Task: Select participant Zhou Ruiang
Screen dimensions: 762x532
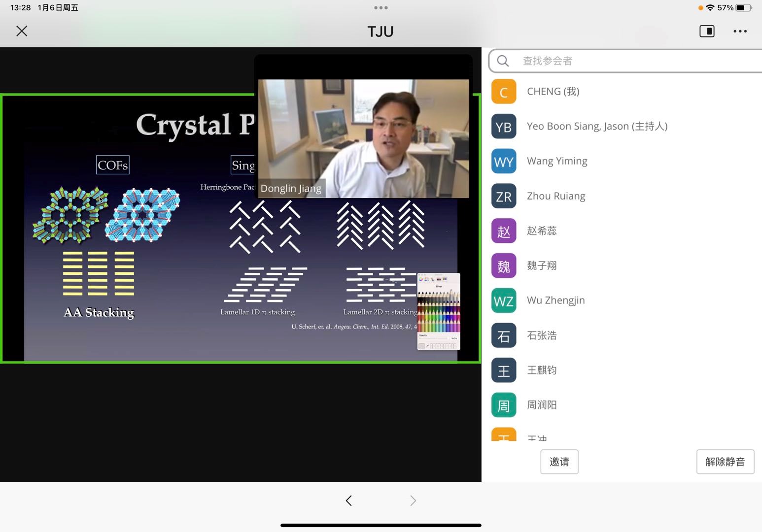Action: pos(556,196)
